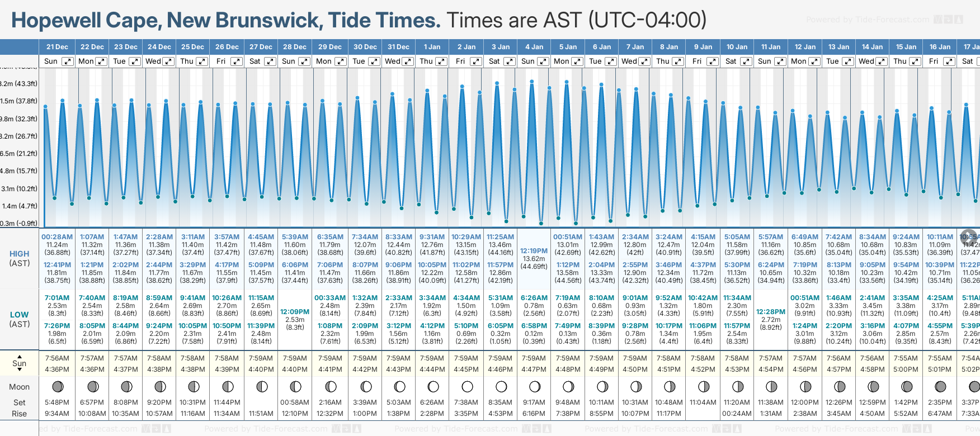Open expanded view for Sat 27 Dec
Image resolution: width=980 pixels, height=436 pixels.
[270, 61]
